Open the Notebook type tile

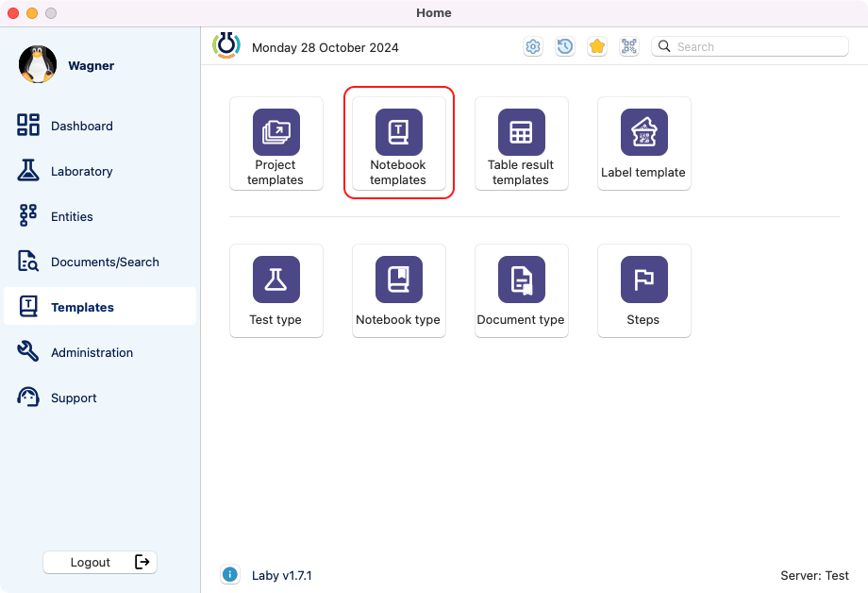tap(398, 291)
